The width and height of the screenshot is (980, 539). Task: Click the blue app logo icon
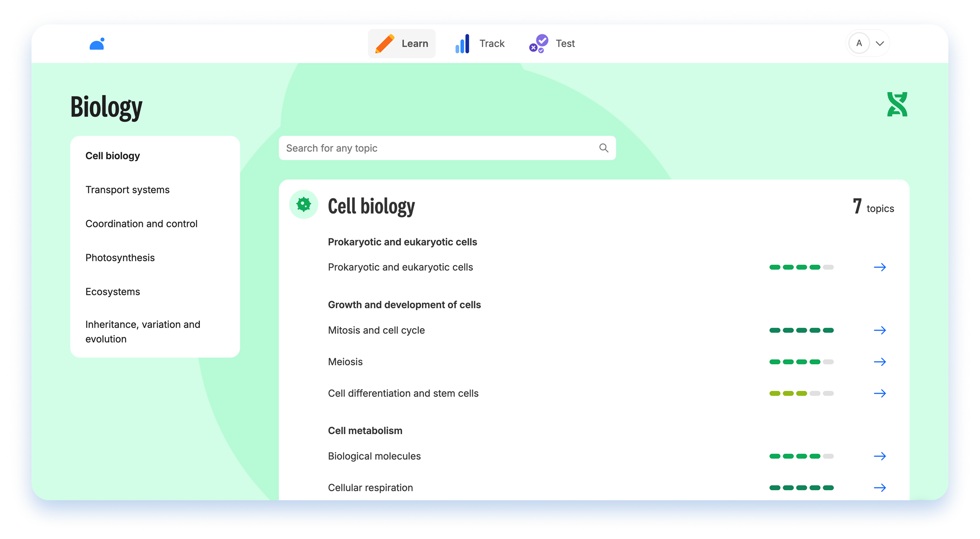(97, 44)
